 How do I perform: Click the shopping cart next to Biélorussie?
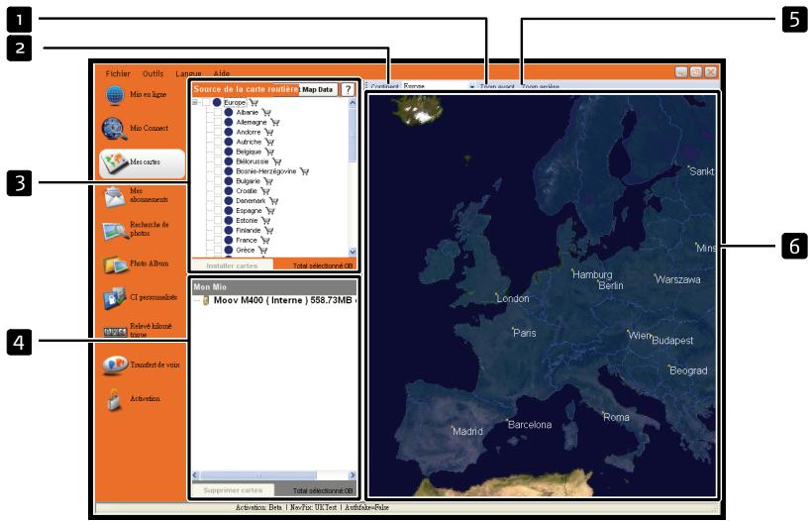pos(276,161)
